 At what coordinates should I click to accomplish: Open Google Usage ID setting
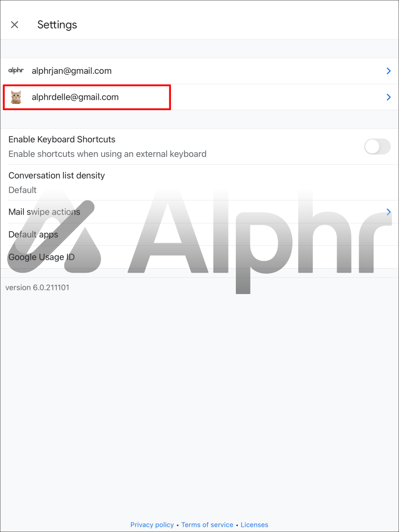pos(199,257)
